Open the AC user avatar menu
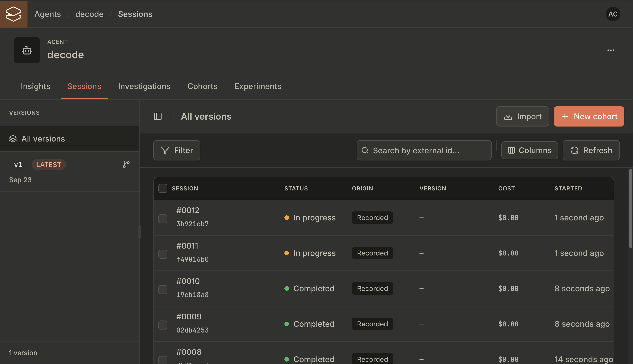This screenshot has height=364, width=633. coord(613,14)
